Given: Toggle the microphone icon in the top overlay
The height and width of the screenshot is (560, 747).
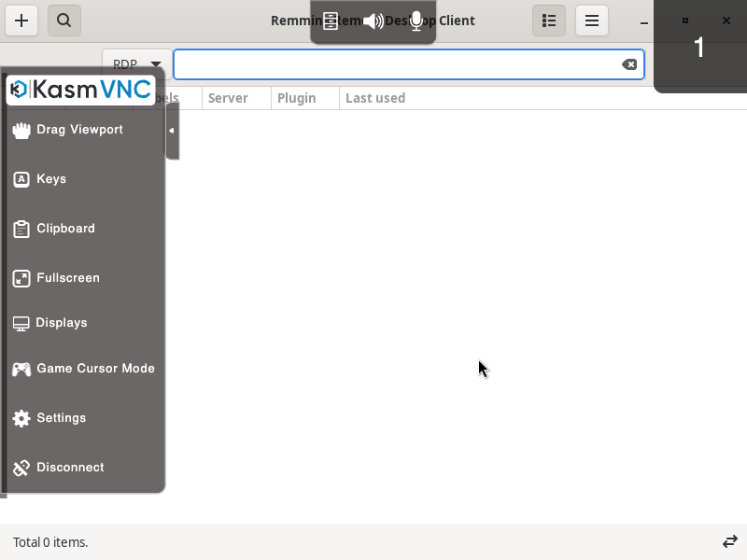Looking at the screenshot, I should pyautogui.click(x=416, y=21).
